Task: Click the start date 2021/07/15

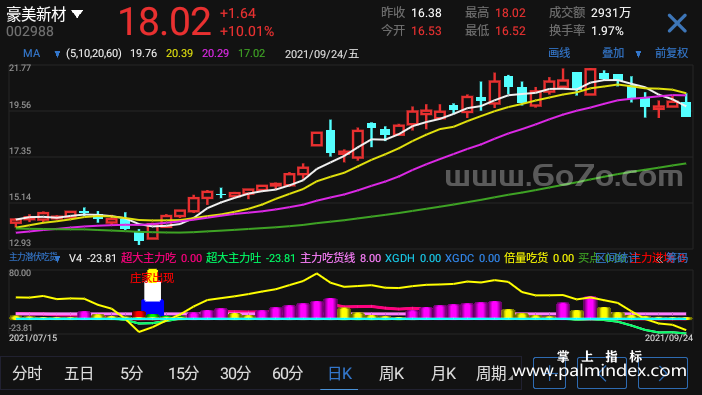Action: [33, 338]
